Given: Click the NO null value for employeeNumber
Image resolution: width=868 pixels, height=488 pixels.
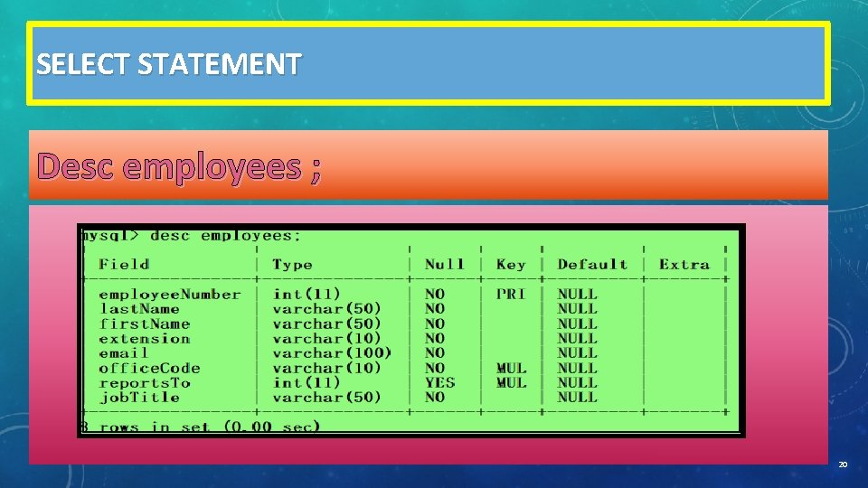Looking at the screenshot, I should pyautogui.click(x=435, y=295).
